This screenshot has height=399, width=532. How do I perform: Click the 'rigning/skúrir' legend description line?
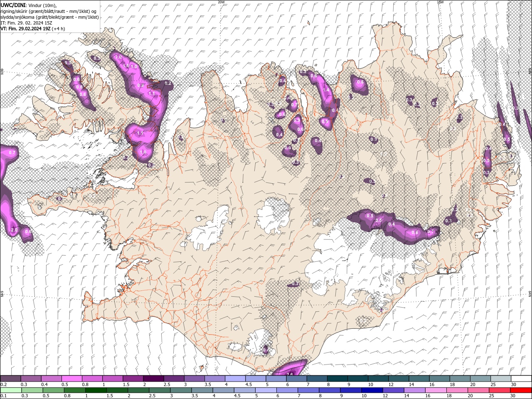pos(48,11)
